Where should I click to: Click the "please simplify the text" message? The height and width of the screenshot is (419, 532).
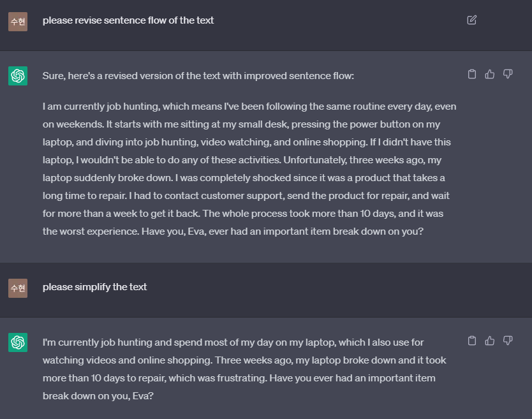(x=94, y=287)
